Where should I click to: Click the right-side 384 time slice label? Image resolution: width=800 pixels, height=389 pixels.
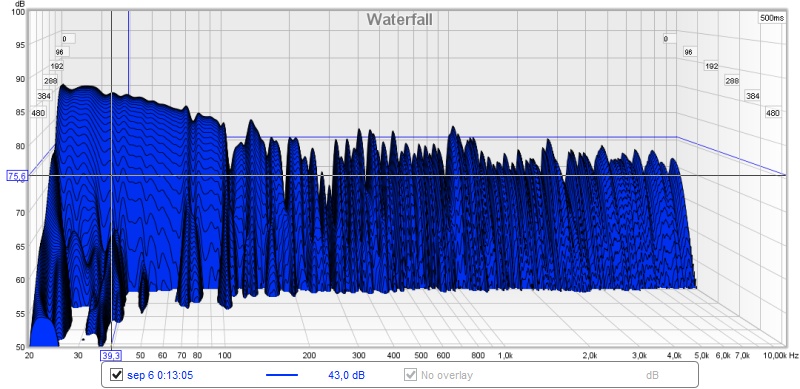click(753, 95)
